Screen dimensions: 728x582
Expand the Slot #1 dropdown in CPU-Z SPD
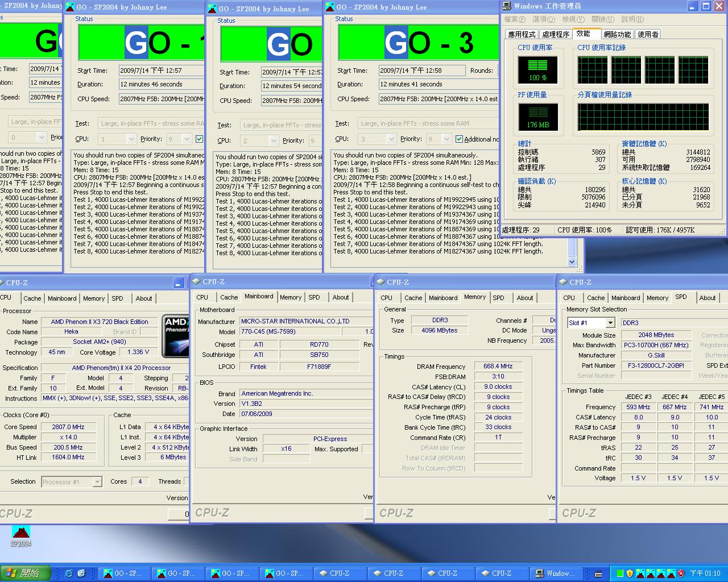point(610,323)
